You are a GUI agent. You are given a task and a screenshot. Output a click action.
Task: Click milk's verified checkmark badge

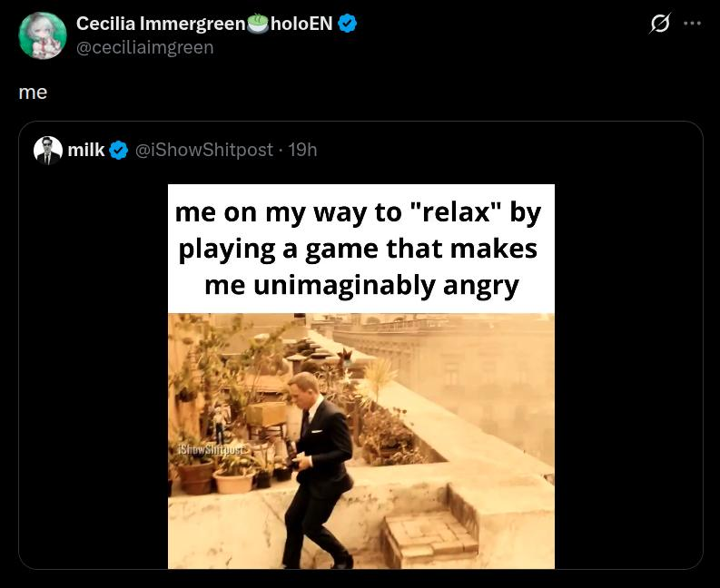tap(119, 150)
